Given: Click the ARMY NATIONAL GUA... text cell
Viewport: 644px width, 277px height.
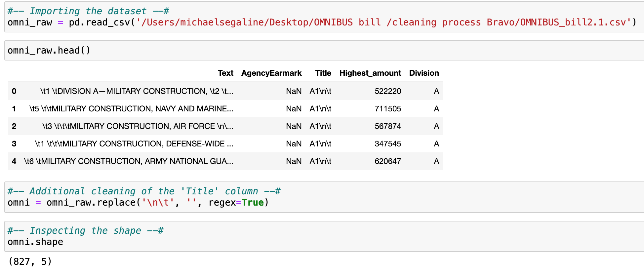Looking at the screenshot, I should (x=129, y=161).
